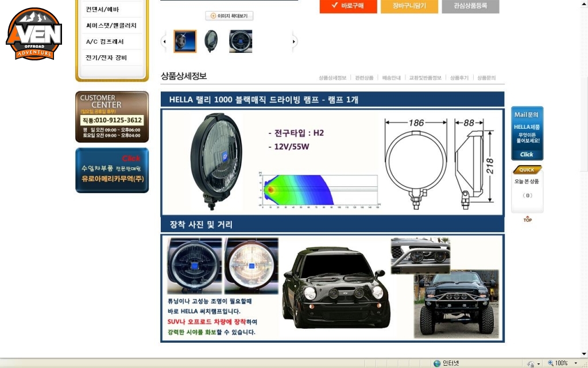
Task: Switch to the 관련상품 tab link
Action: pyautogui.click(x=364, y=78)
